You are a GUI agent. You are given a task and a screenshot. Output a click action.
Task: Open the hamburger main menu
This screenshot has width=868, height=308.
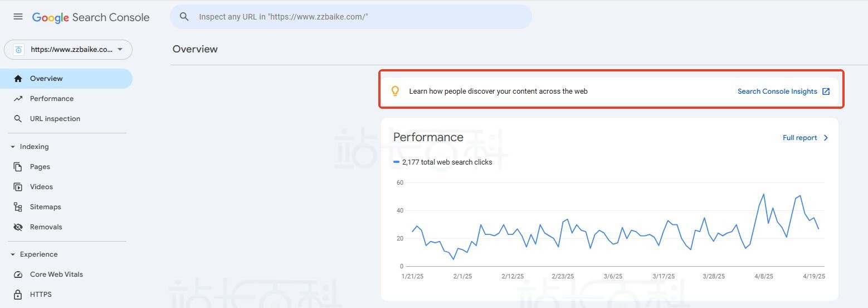[18, 17]
